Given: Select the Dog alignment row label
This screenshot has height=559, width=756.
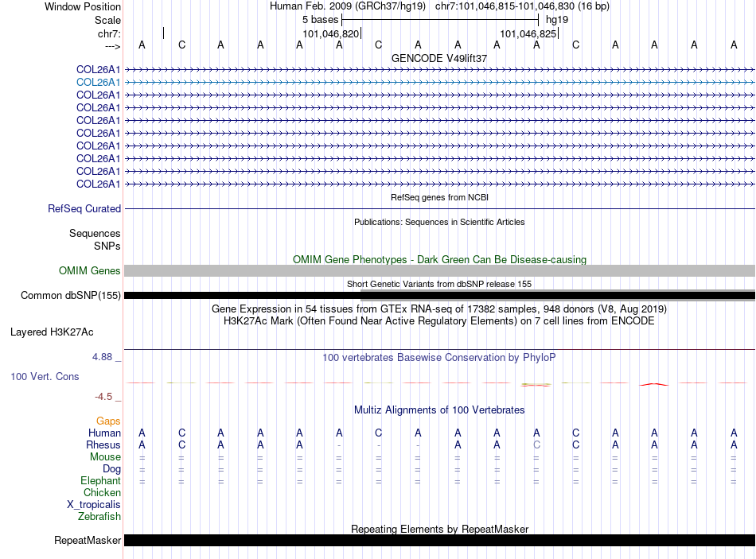Looking at the screenshot, I should pos(111,469).
